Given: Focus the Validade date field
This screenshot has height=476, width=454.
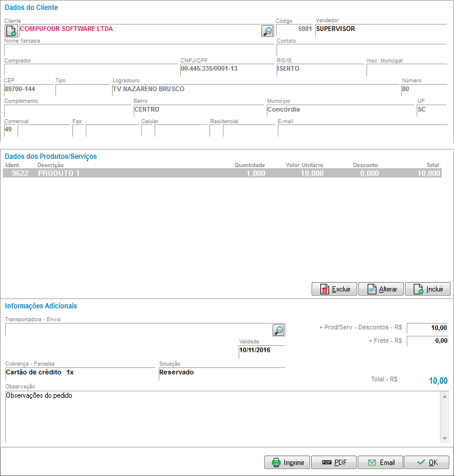Looking at the screenshot, I should [x=261, y=352].
